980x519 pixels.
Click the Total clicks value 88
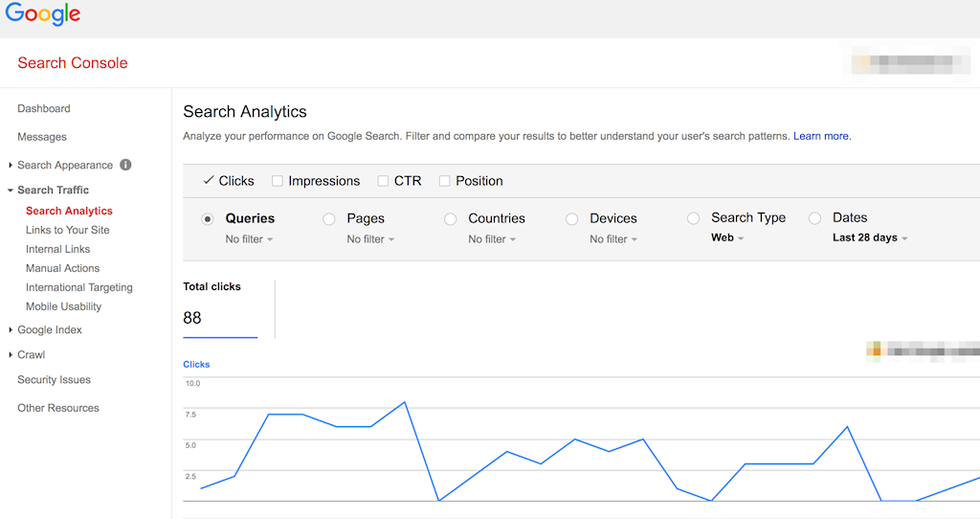(x=191, y=318)
